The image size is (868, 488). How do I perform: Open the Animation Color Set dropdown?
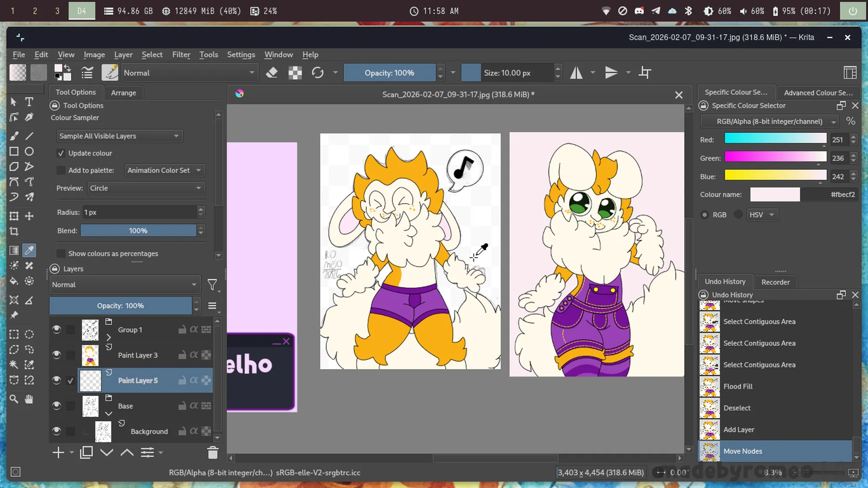click(x=164, y=170)
